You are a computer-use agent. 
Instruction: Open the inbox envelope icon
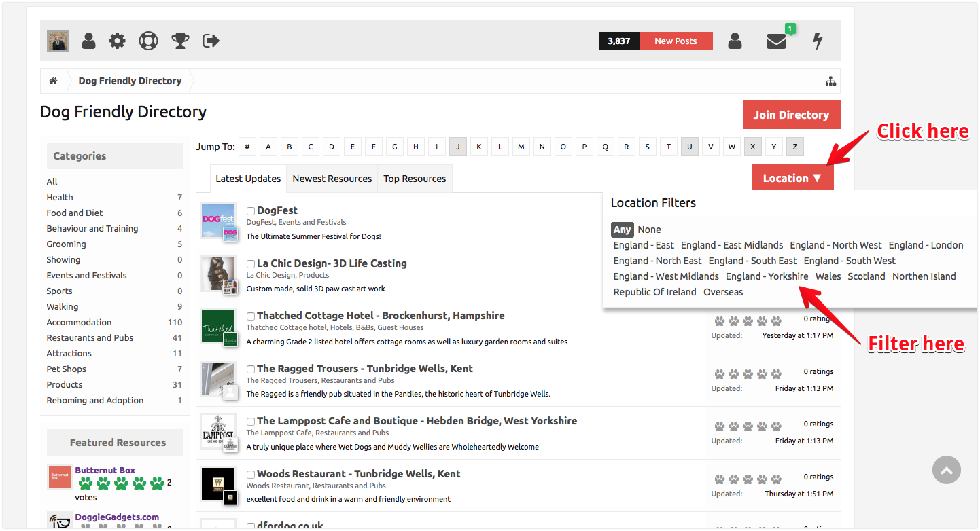click(x=776, y=41)
